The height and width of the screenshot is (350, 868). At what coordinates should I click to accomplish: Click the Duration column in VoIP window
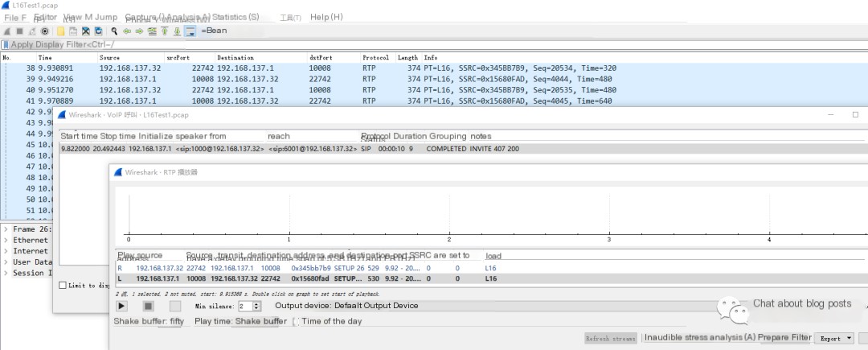tap(410, 136)
